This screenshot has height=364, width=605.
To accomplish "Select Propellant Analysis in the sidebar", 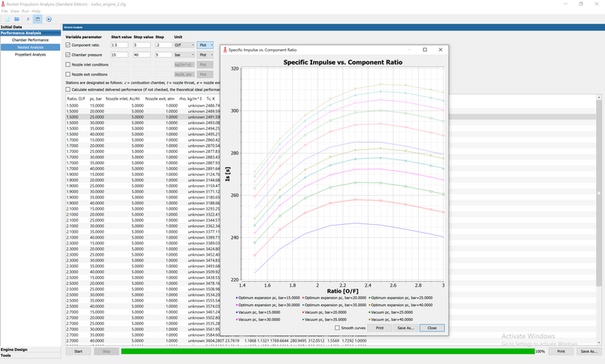I will coord(30,54).
